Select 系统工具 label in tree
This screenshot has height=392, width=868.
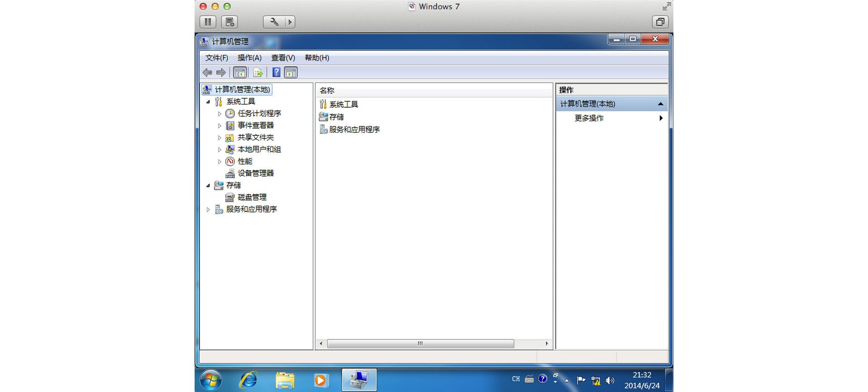241,101
